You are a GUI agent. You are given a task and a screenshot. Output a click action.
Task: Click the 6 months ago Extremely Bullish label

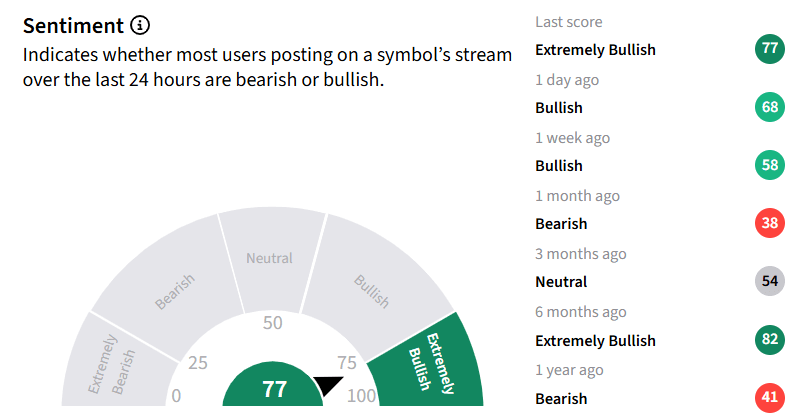tap(596, 341)
